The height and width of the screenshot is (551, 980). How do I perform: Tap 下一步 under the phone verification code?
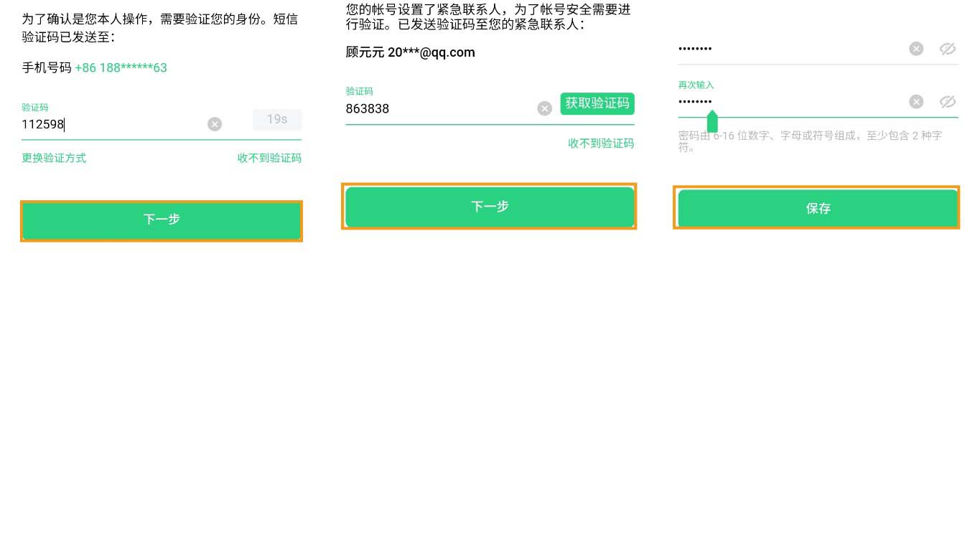162,220
